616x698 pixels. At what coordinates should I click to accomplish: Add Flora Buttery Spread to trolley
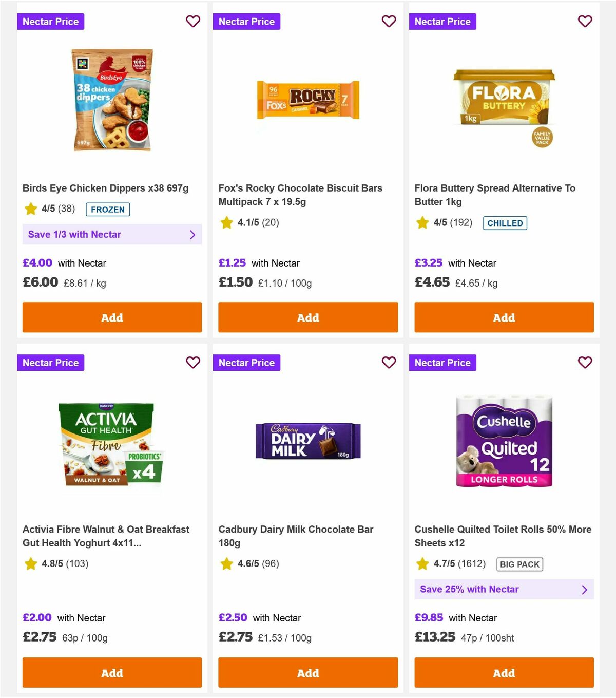pos(504,317)
